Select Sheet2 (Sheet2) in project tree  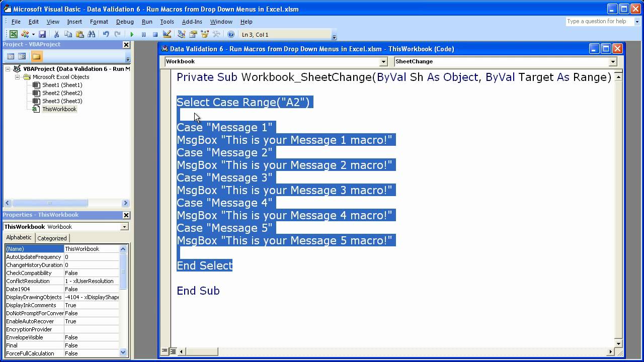(62, 93)
